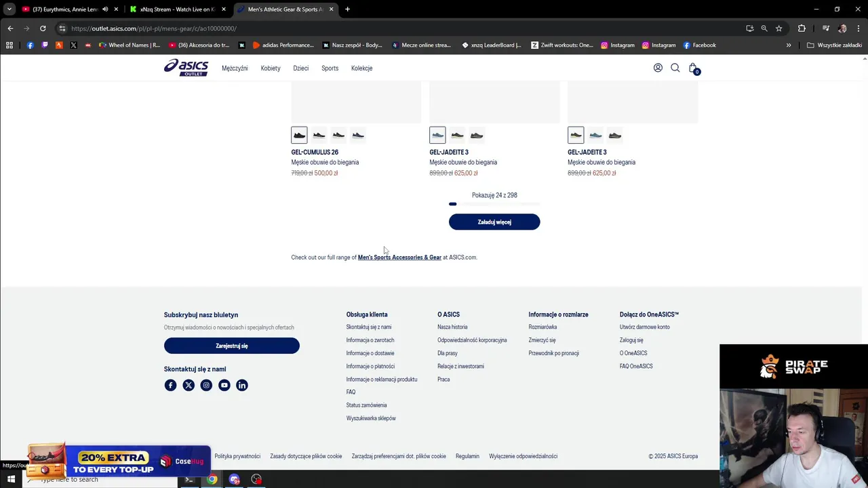Open new tab with plus button
The width and height of the screenshot is (868, 488).
[x=347, y=9]
